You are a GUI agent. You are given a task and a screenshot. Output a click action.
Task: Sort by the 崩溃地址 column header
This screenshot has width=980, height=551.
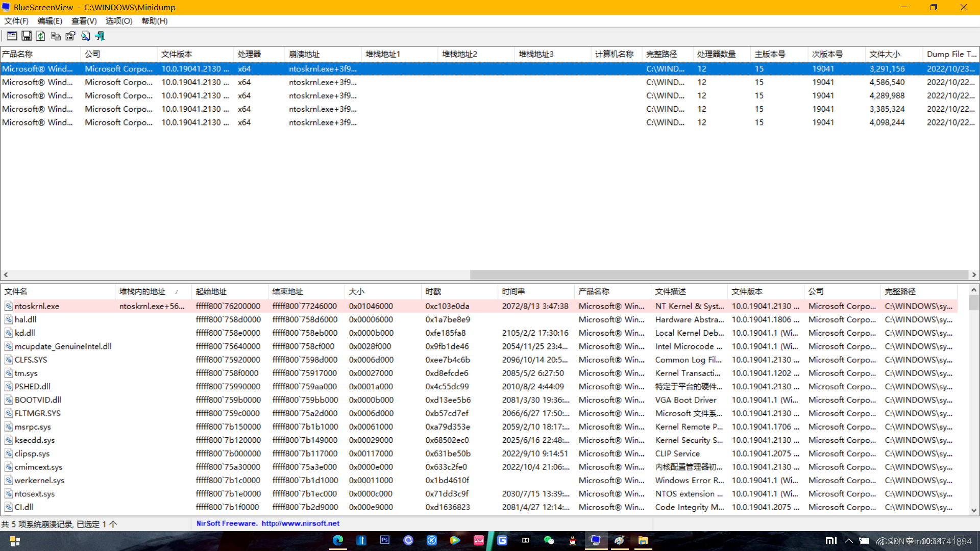[323, 54]
